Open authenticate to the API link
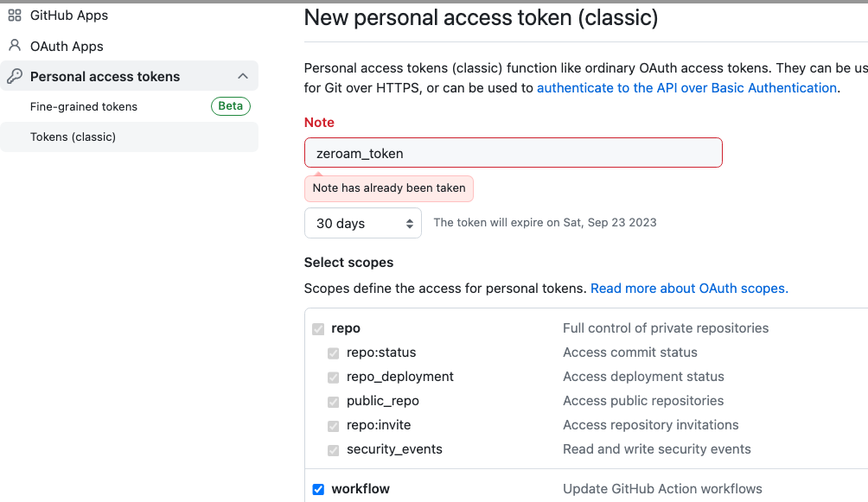 (686, 88)
